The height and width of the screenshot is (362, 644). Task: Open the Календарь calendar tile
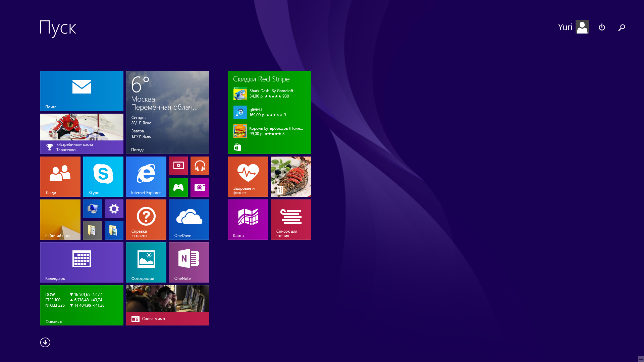point(82,262)
